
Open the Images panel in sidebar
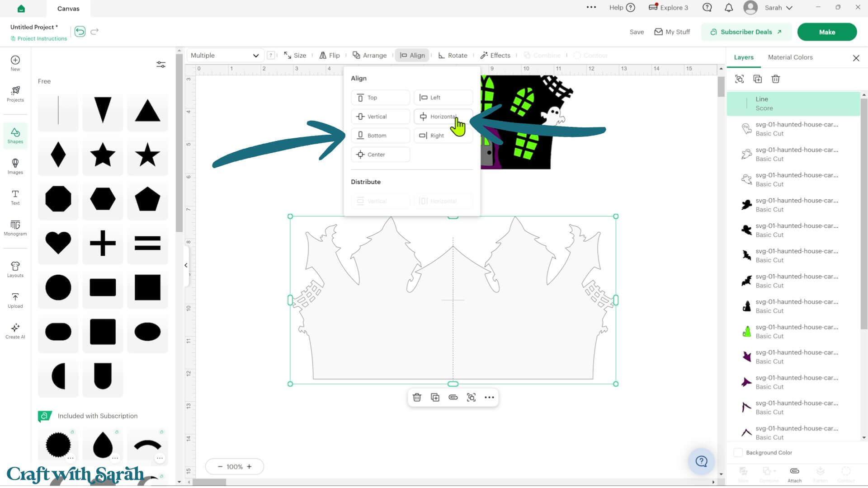point(15,166)
